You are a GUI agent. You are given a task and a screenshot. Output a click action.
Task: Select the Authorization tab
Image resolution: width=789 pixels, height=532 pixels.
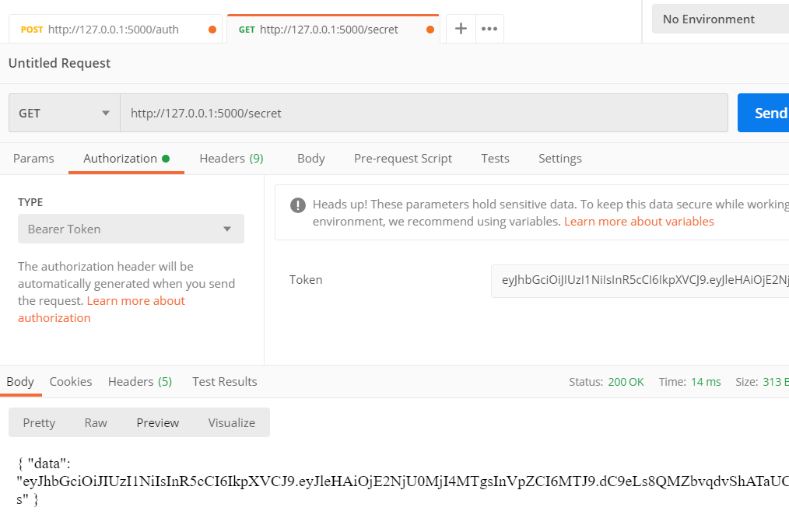(x=126, y=159)
